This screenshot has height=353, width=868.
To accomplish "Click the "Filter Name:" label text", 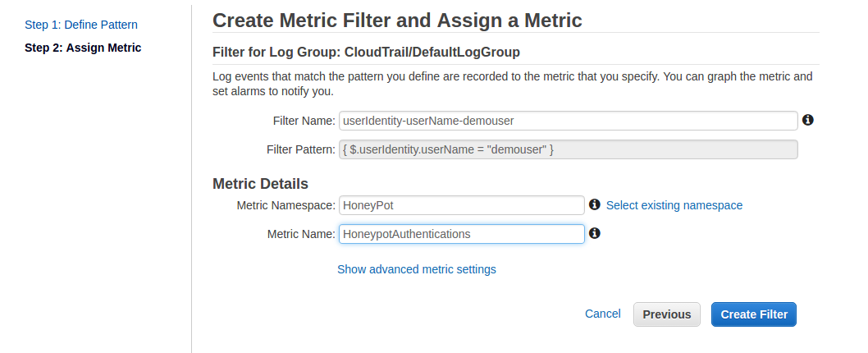I will [304, 121].
